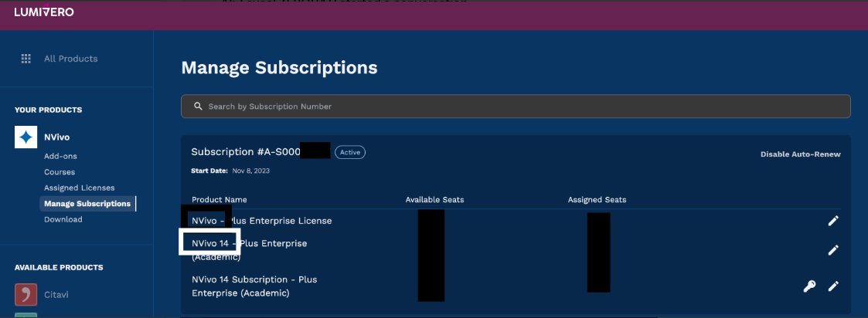Click NVivo Plus Enterprise License name
Image resolution: width=868 pixels, height=318 pixels.
pyautogui.click(x=262, y=221)
